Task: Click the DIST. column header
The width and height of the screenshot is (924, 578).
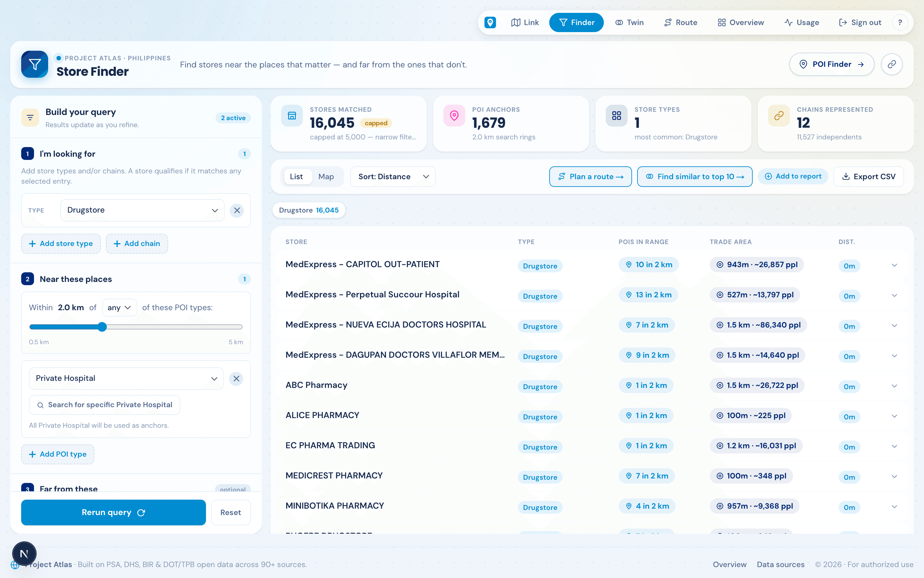Action: pos(846,242)
